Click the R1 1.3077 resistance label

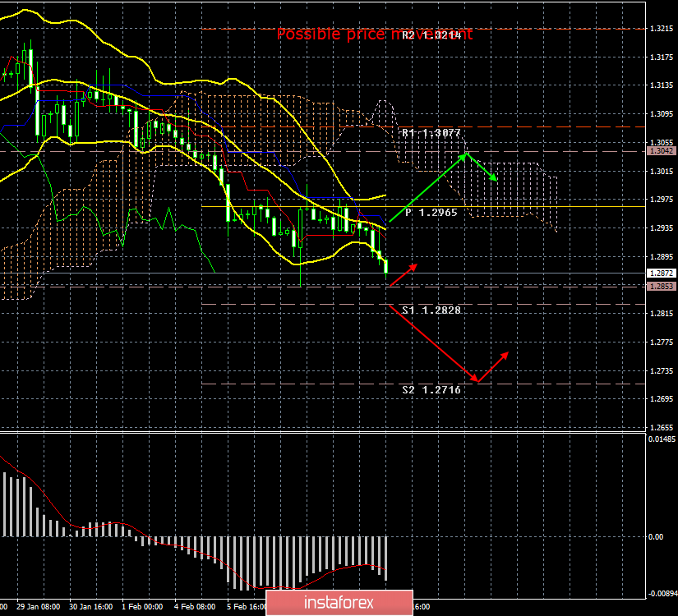(431, 133)
